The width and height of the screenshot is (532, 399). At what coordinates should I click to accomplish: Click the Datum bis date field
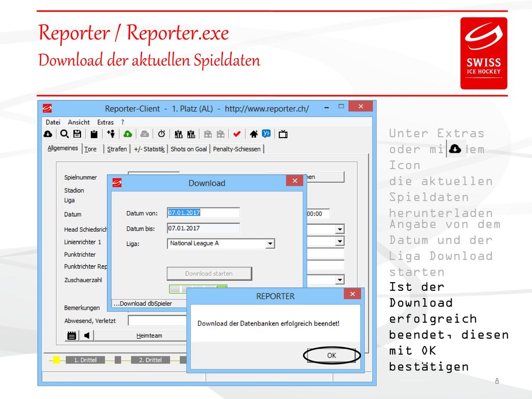click(x=203, y=229)
